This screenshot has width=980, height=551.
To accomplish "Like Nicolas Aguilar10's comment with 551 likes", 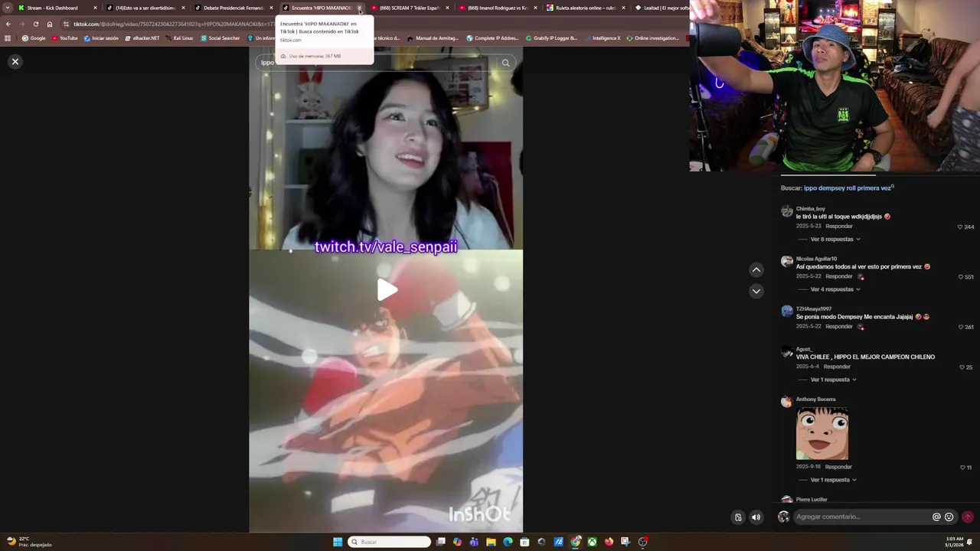I will coord(960,276).
